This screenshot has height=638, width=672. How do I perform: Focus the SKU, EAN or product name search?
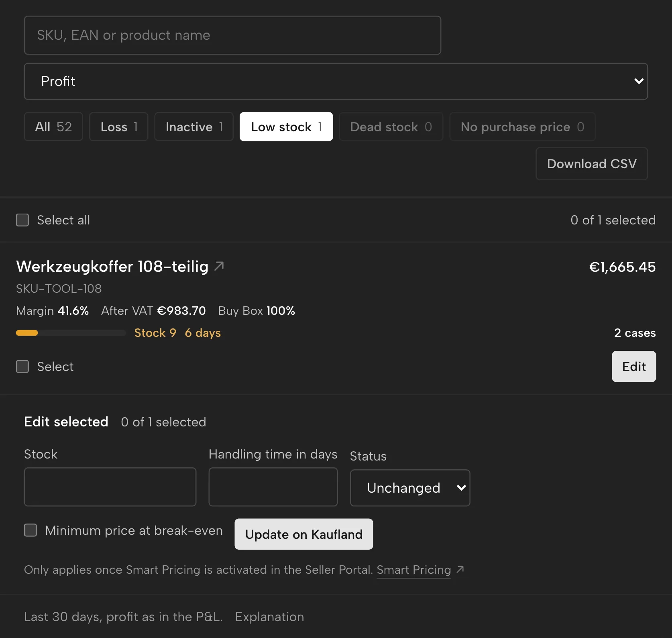point(232,35)
